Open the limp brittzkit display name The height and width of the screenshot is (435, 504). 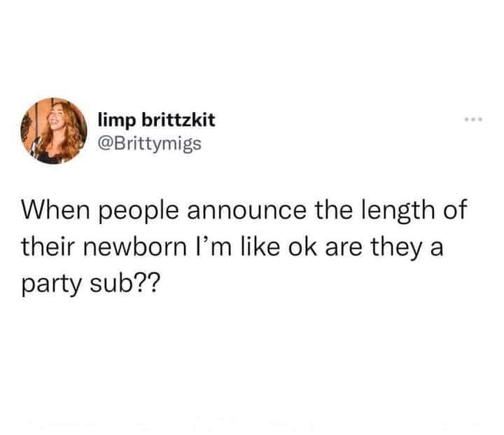[x=157, y=120]
